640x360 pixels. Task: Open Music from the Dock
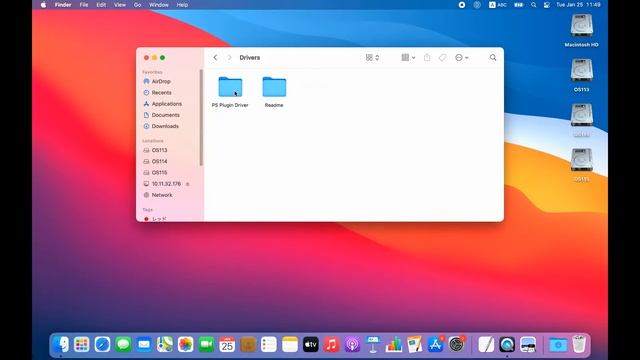331,344
